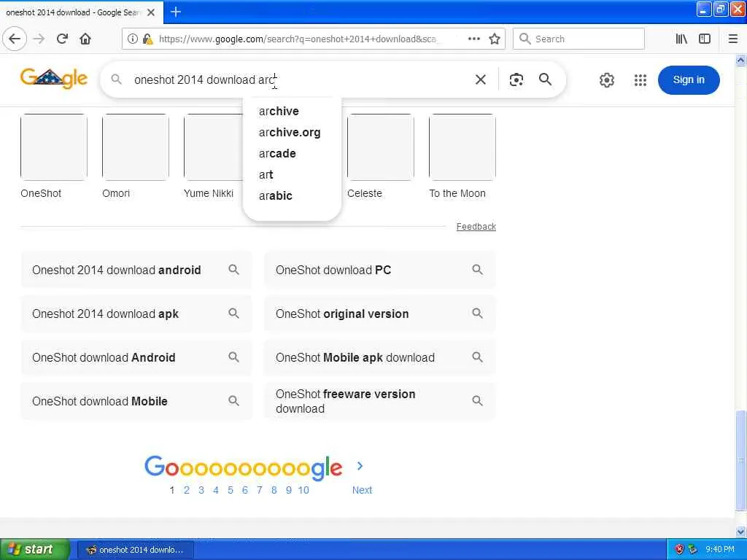The width and height of the screenshot is (747, 560).
Task: Open results page 5
Action: click(x=230, y=490)
